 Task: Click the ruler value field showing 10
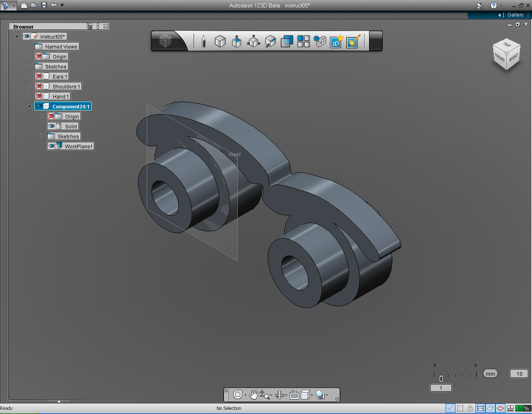(519, 374)
